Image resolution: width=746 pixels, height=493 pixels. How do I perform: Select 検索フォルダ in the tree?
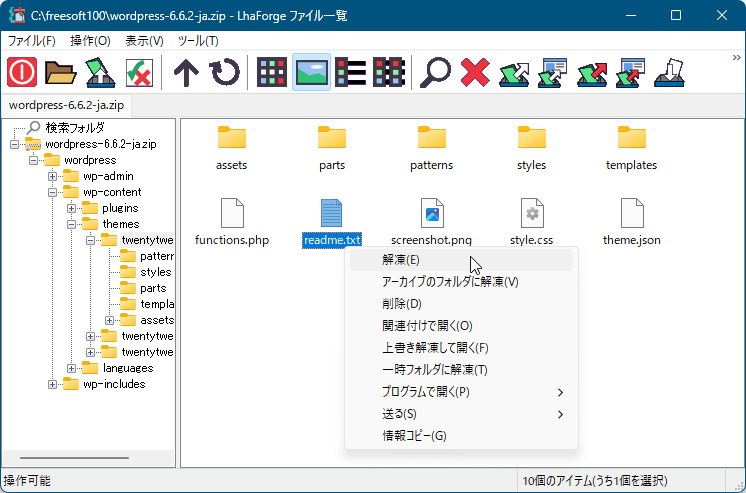[75, 128]
